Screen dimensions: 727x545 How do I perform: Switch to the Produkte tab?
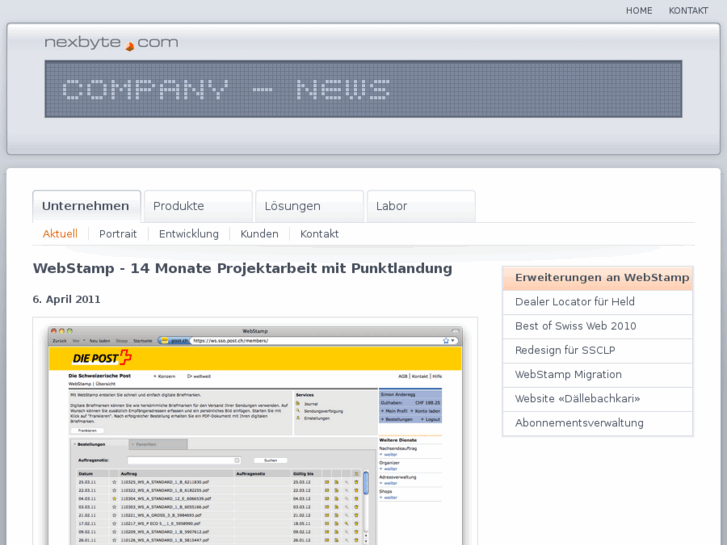(x=198, y=206)
